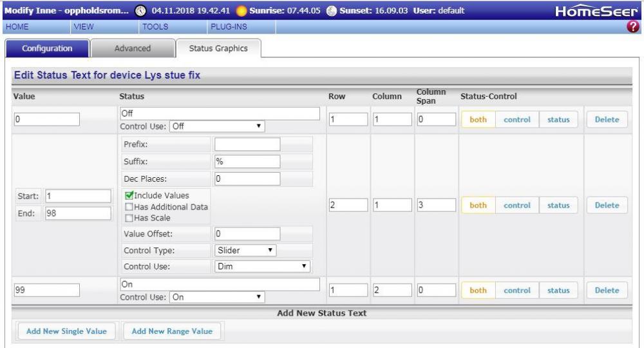The width and height of the screenshot is (644, 348).
Task: Select 'status' for the range value row
Action: 558,205
